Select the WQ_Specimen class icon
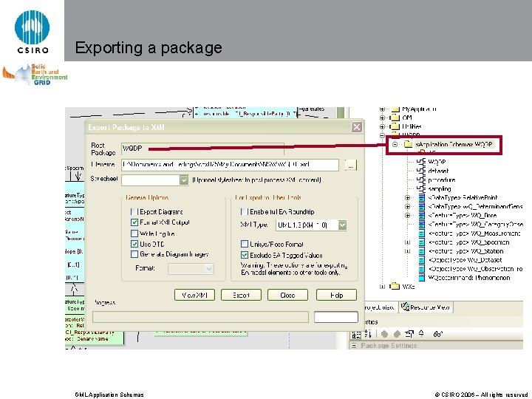 point(422,242)
